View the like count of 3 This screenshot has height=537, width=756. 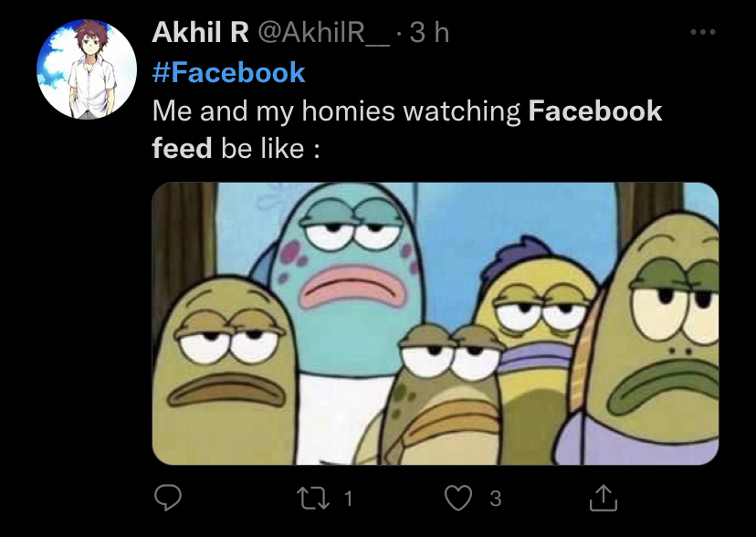[x=495, y=499]
